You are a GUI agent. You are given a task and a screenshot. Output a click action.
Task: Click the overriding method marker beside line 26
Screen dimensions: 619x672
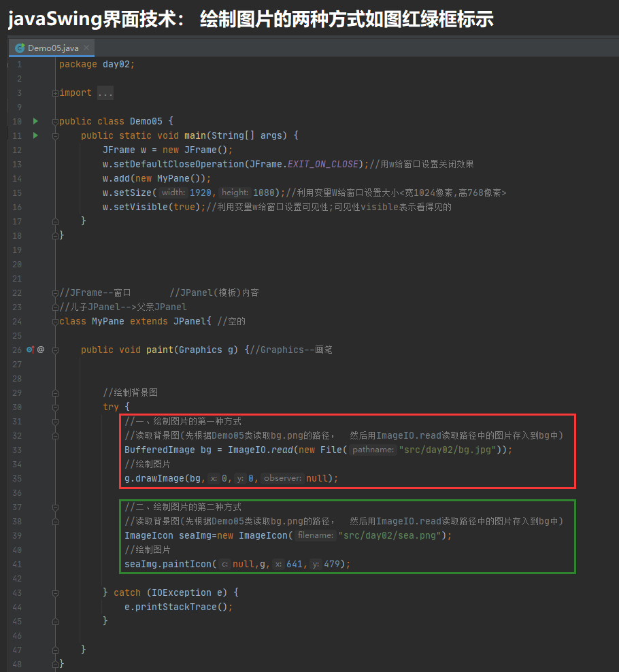click(x=29, y=349)
